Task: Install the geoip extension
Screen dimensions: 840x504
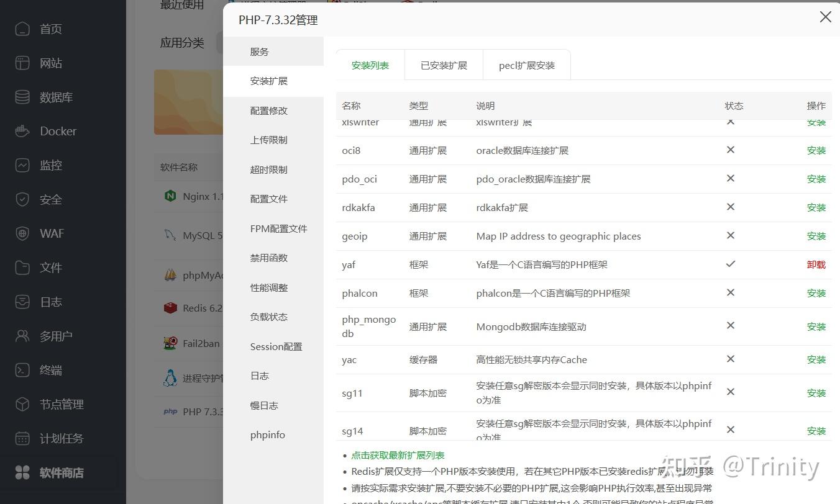Action: pos(816,236)
